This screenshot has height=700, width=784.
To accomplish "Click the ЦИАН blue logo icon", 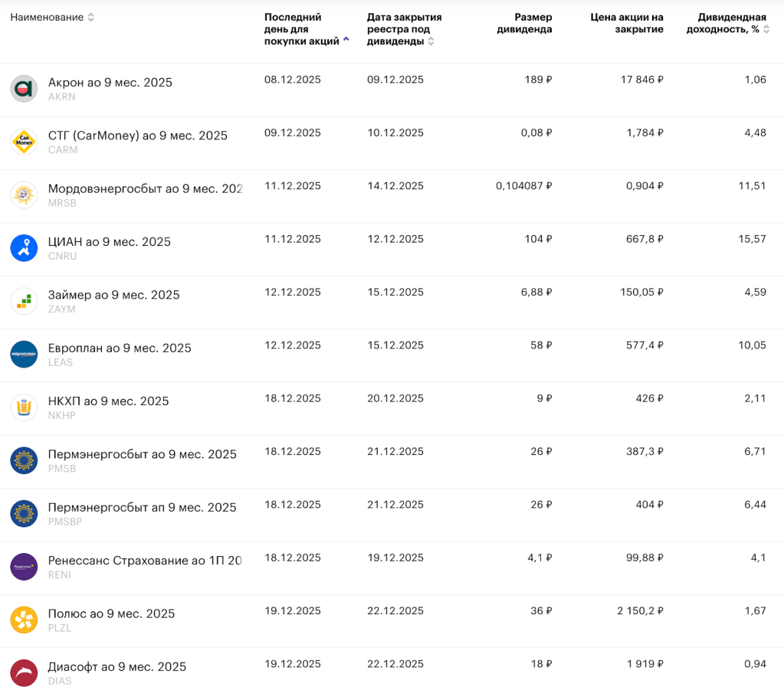I will 24,248.
